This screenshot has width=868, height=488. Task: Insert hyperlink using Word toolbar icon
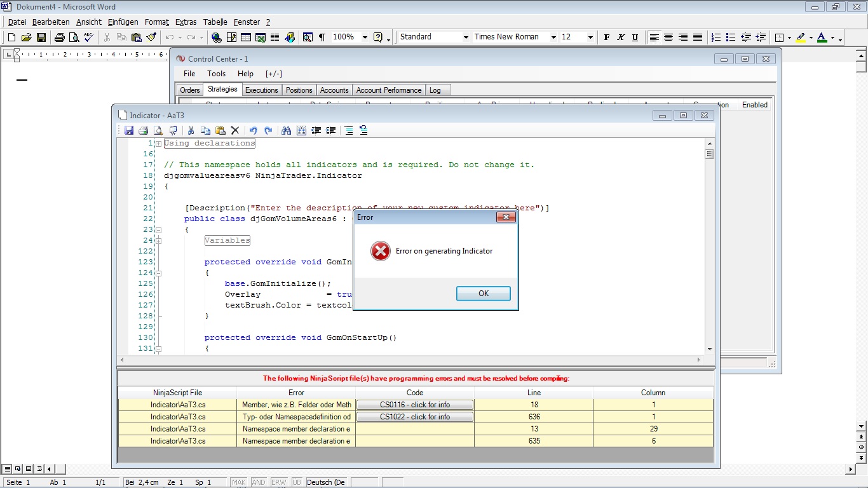click(x=217, y=37)
